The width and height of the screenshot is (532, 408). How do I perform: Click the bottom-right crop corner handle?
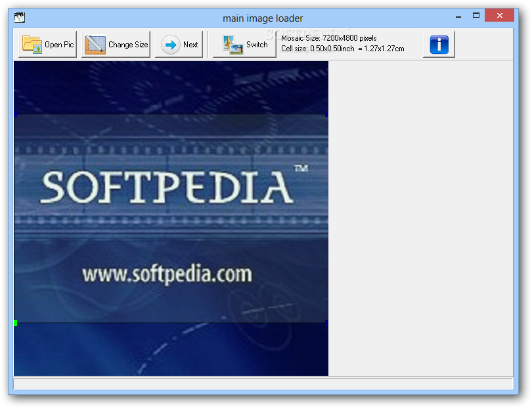click(326, 323)
